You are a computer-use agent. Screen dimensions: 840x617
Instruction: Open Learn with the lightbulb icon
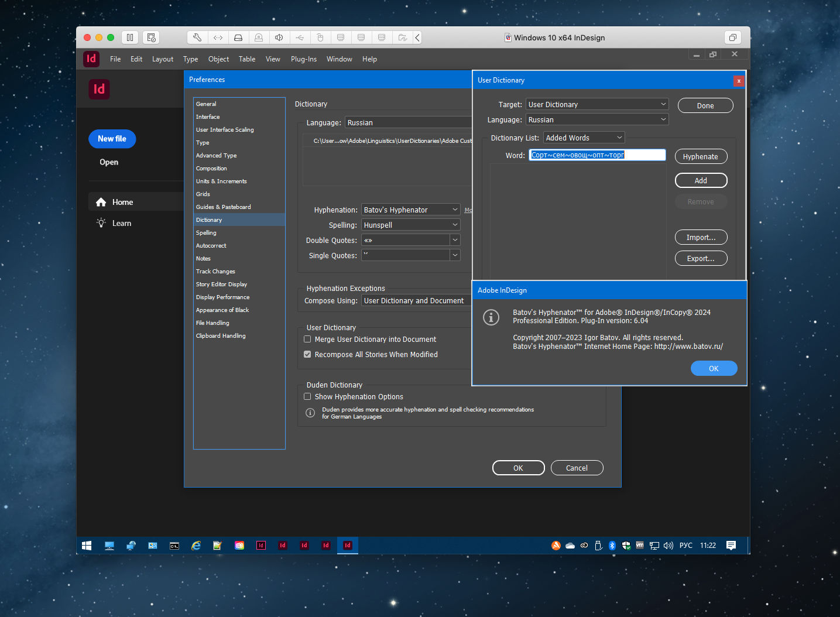101,223
